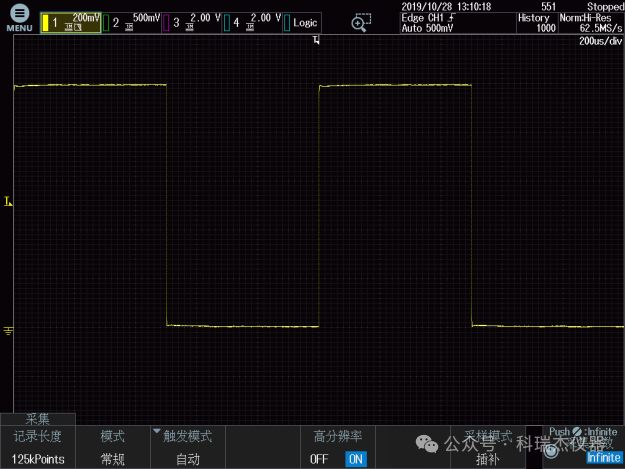Open the Logic channel tab
This screenshot has height=469, width=625.
coord(302,23)
